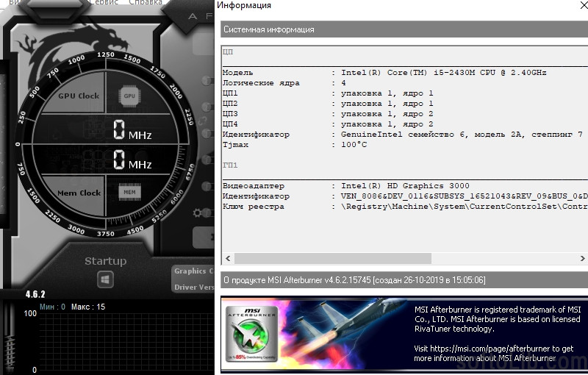Viewport: 588px width, 375px height.
Task: Click the horizontal scrollbar thumb in system info
Action: (x=333, y=258)
